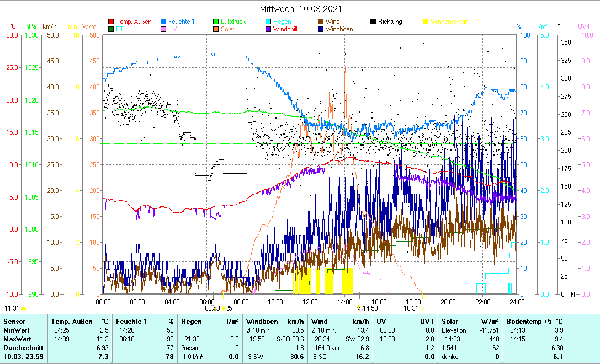Click the UV-I axis label at top right
The width and height of the screenshot is (600, 364).
click(x=584, y=26)
